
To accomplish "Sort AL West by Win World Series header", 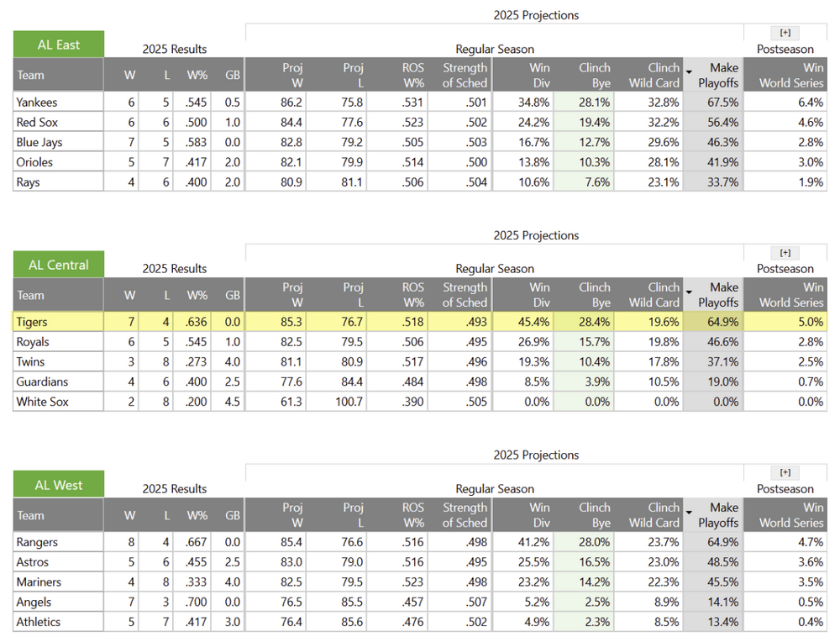I will pyautogui.click(x=791, y=515).
